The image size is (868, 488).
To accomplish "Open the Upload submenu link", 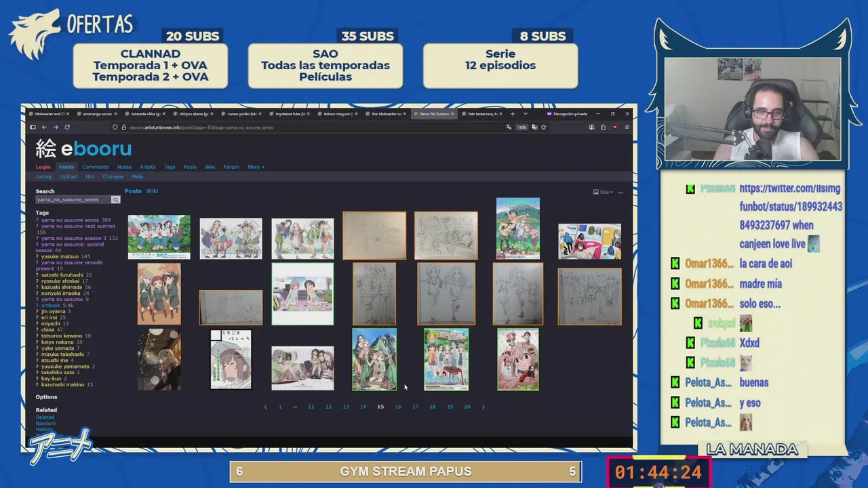I will pyautogui.click(x=68, y=177).
